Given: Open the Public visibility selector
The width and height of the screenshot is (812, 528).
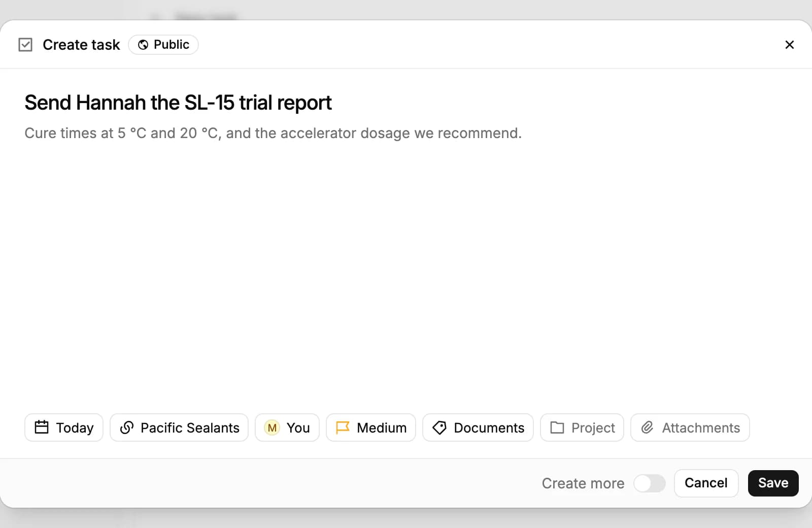Looking at the screenshot, I should [x=163, y=45].
